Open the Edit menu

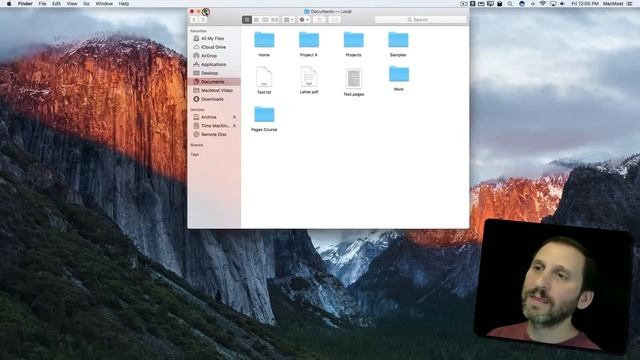click(56, 4)
